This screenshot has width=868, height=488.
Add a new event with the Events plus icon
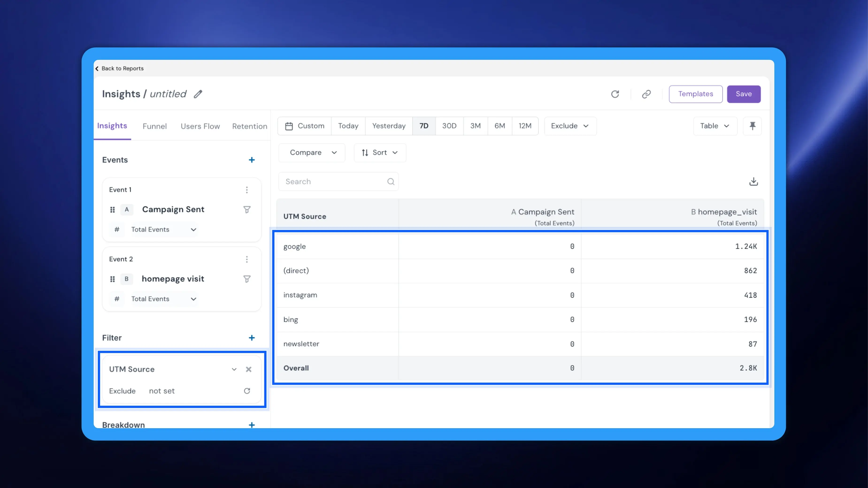pyautogui.click(x=251, y=160)
